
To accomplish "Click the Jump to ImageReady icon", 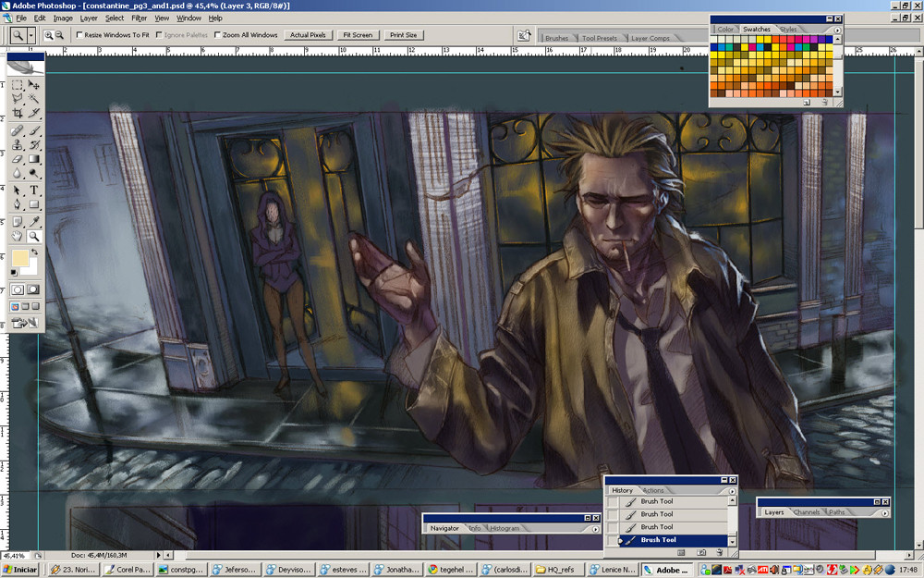I will (x=25, y=323).
